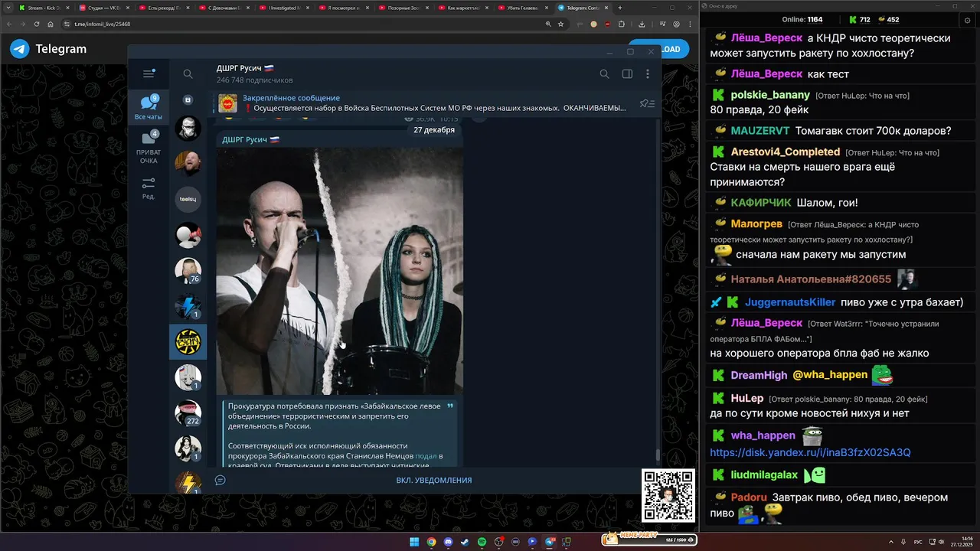Show all pinned messages list icon
The image size is (980, 551).
point(647,103)
